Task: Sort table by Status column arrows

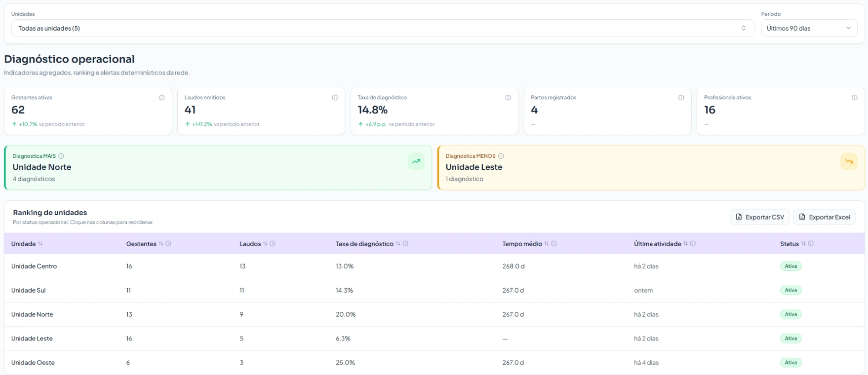Action: tap(803, 244)
